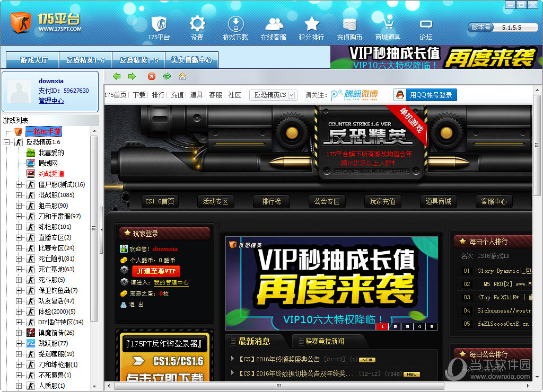Open 2016年终颁奖盛典公告 news

[279, 359]
